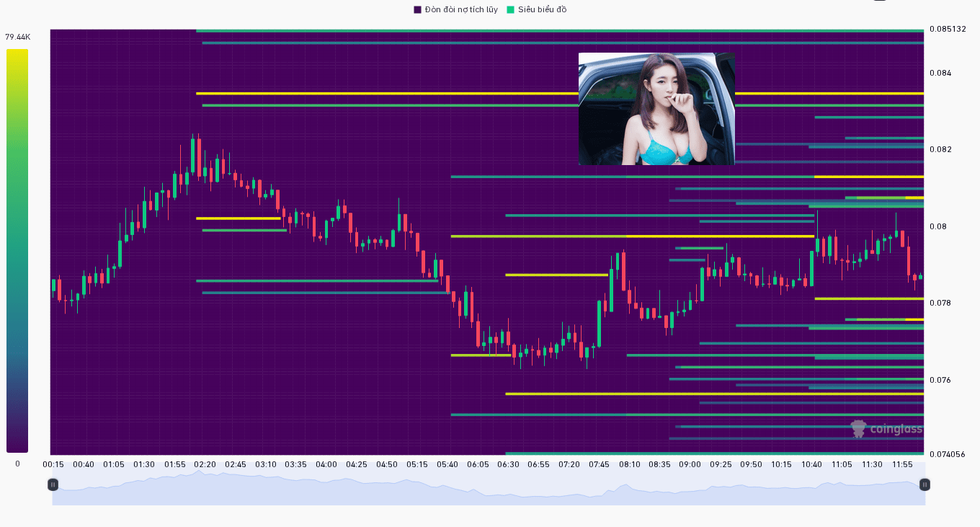Click the 10:15 time axis label
Viewport: 980px width, 527px height.
click(x=781, y=464)
